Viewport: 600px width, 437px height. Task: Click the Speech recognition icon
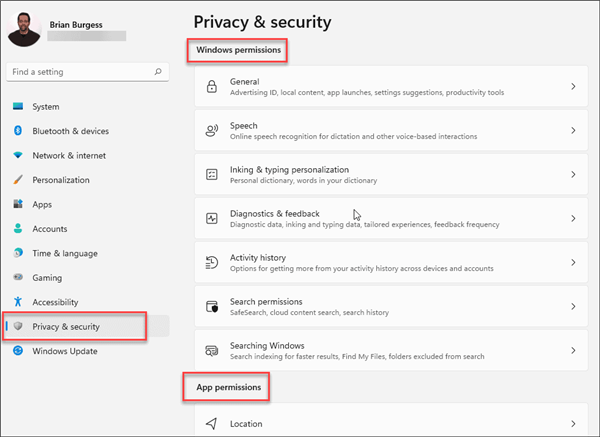(211, 130)
